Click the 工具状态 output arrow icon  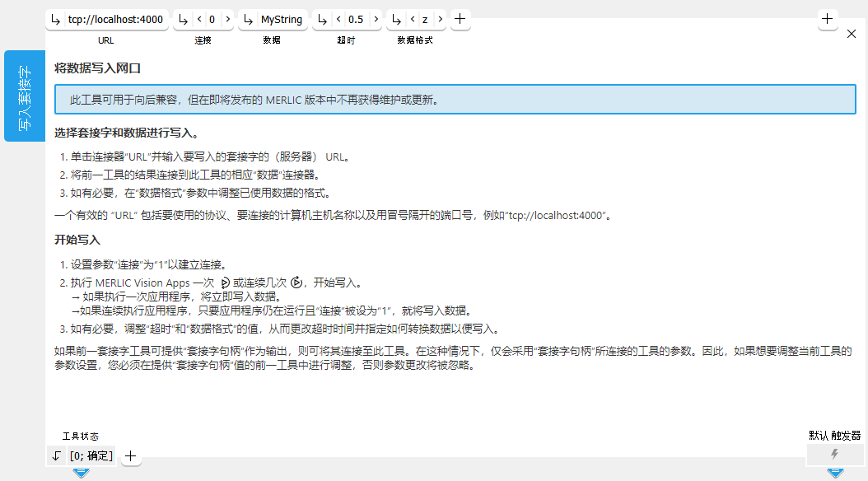(56, 455)
